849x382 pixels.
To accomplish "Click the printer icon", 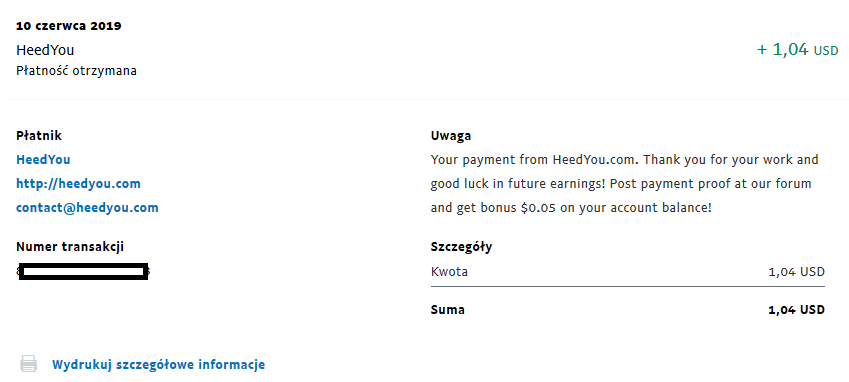I will pyautogui.click(x=29, y=364).
